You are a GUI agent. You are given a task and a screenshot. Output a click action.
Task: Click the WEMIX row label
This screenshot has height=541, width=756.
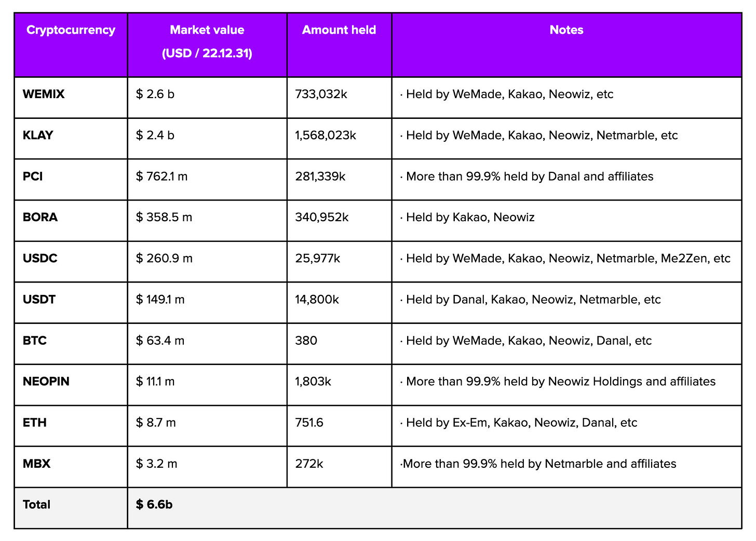(44, 94)
